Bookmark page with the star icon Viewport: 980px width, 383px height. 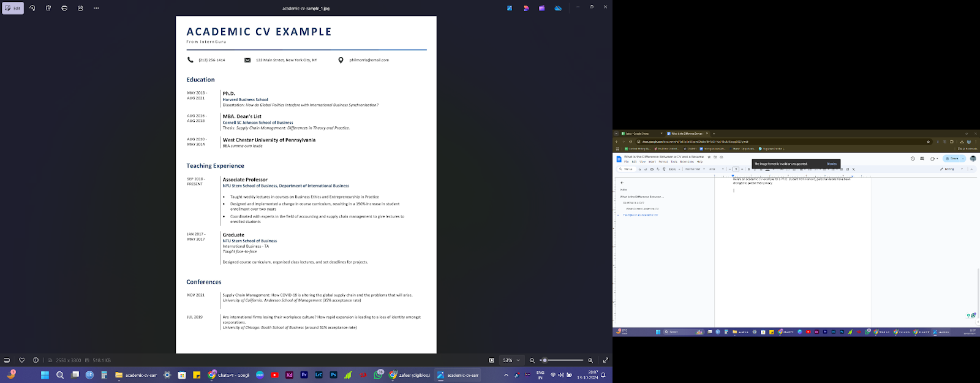click(928, 142)
